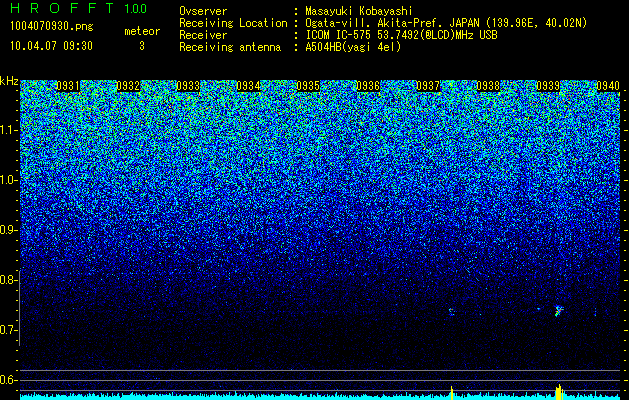
Task: Click the meteor count value 3
Action: [142, 46]
